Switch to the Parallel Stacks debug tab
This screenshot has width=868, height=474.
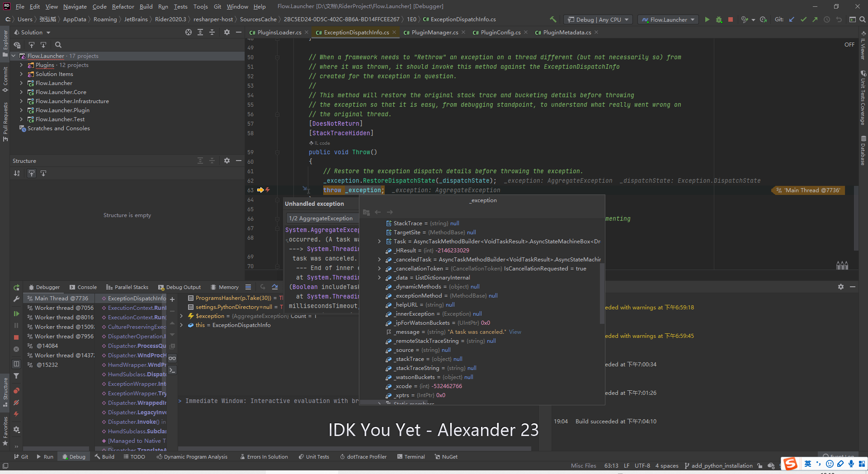(127, 287)
